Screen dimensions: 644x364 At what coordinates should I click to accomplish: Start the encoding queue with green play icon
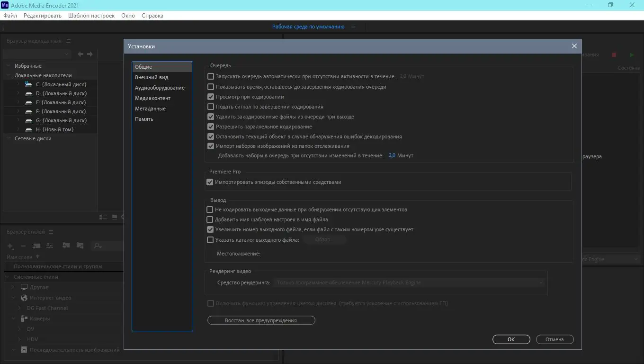tap(631, 55)
